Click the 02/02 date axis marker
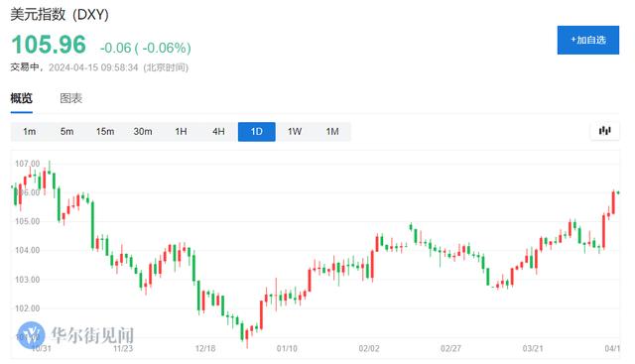The height and width of the screenshot is (364, 635). (x=369, y=348)
